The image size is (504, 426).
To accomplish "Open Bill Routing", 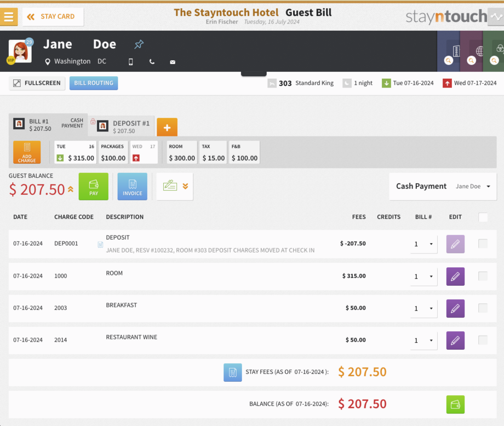I will tap(94, 83).
